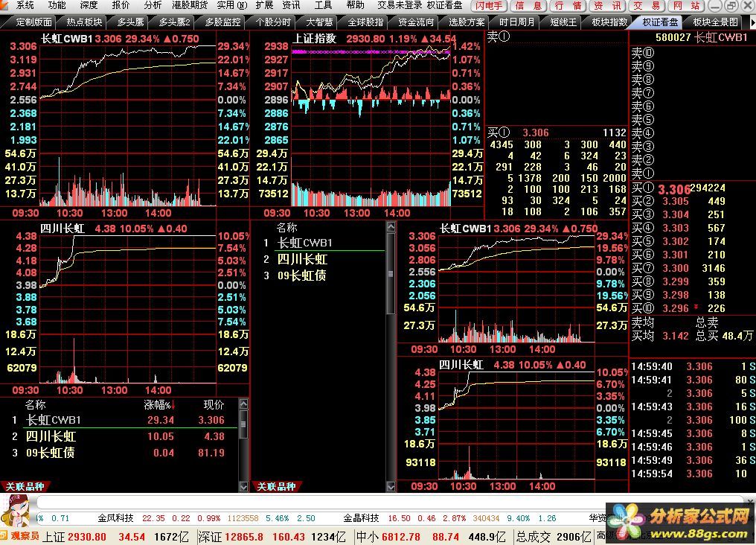This screenshot has height=545, width=756.
Task: Open the 扩展 menu
Action: click(264, 5)
